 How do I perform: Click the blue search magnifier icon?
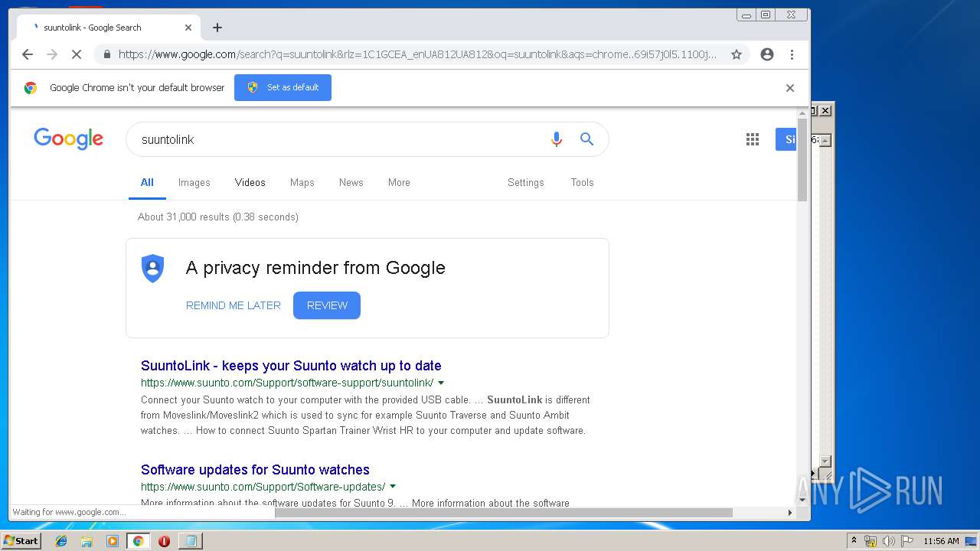tap(586, 139)
